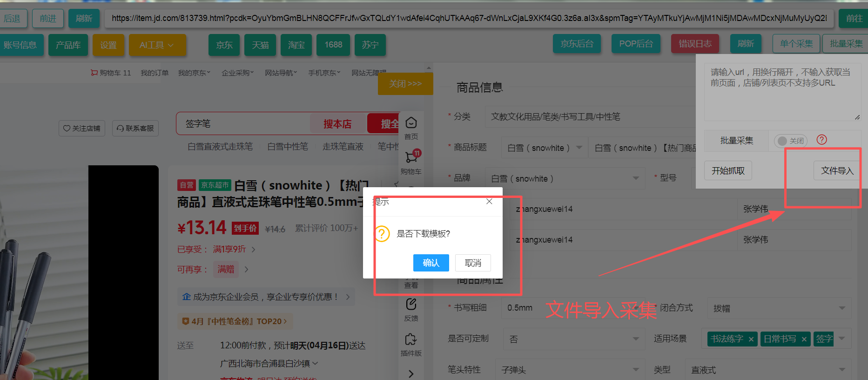Toggle the 批量采集 switch on
Image resolution: width=868 pixels, height=380 pixels.
pos(790,141)
